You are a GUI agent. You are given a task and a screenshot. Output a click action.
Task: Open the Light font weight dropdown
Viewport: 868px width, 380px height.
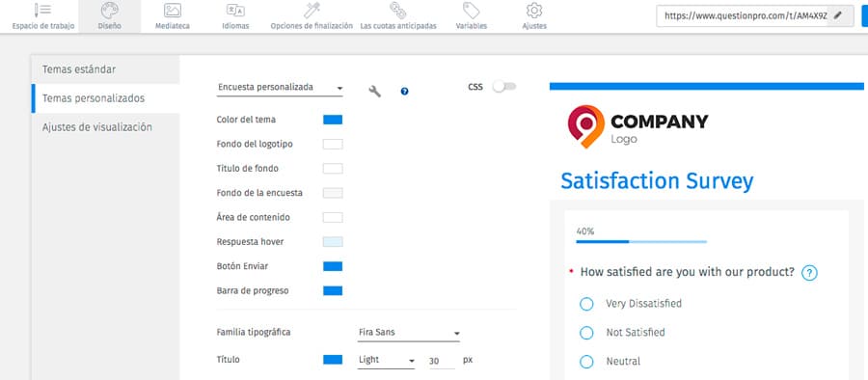[x=387, y=360]
